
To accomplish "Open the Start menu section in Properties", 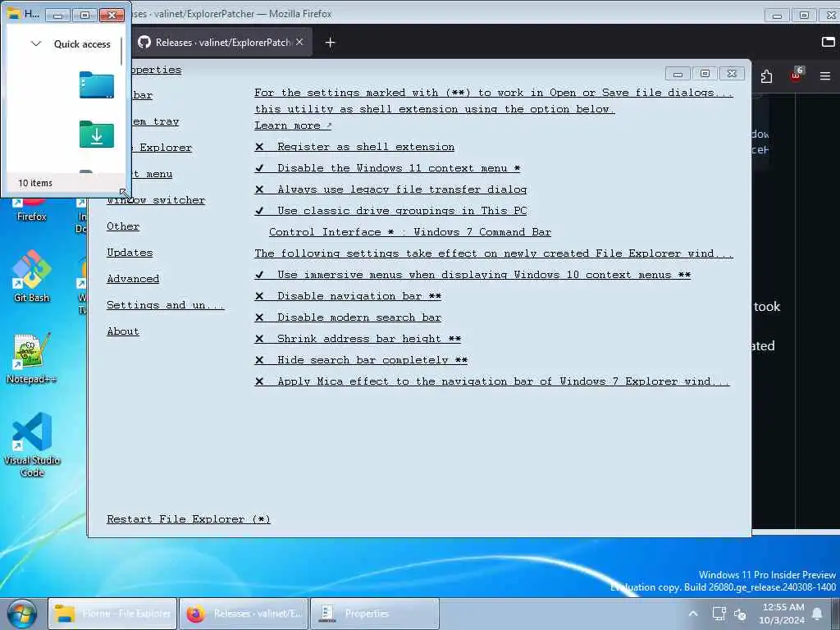I will 152,174.
